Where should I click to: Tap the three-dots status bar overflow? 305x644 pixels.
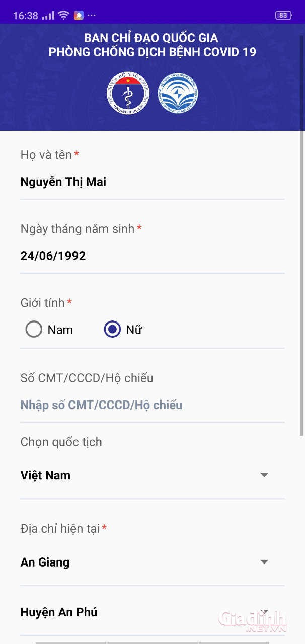pos(92,15)
